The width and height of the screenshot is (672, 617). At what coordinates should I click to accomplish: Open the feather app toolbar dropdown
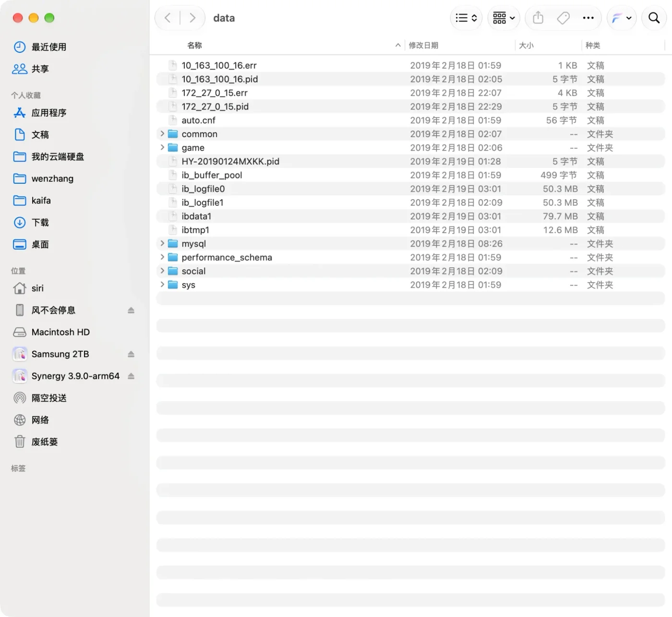click(622, 18)
